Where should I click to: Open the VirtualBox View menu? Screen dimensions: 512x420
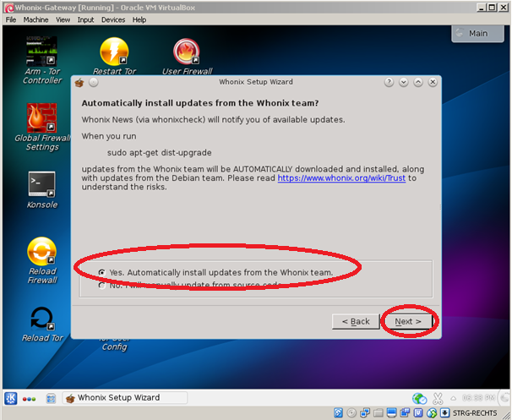click(x=63, y=20)
